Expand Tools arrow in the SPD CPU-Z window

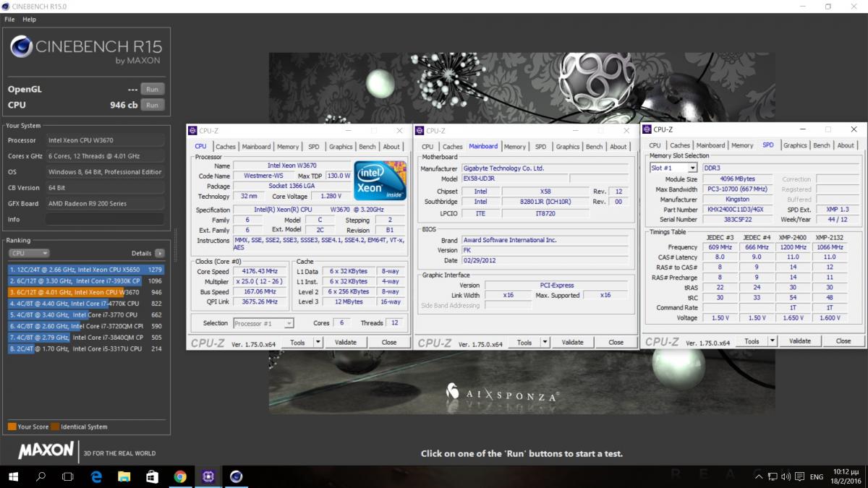[773, 341]
